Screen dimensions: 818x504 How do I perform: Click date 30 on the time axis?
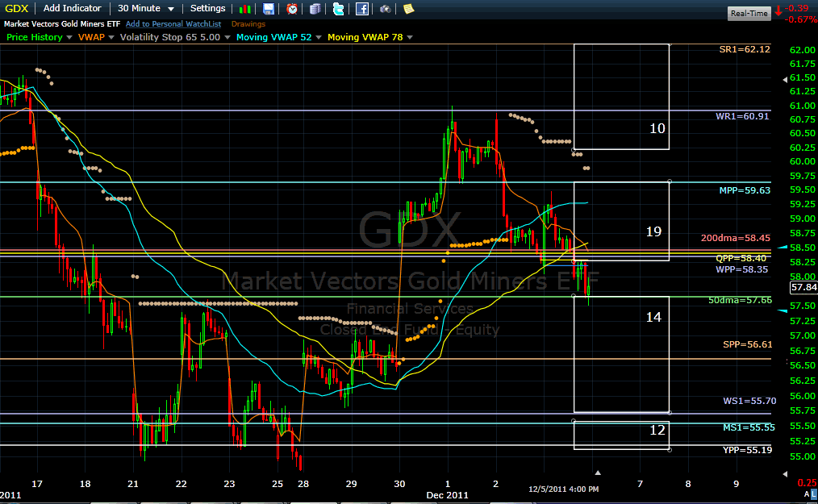[x=399, y=484]
